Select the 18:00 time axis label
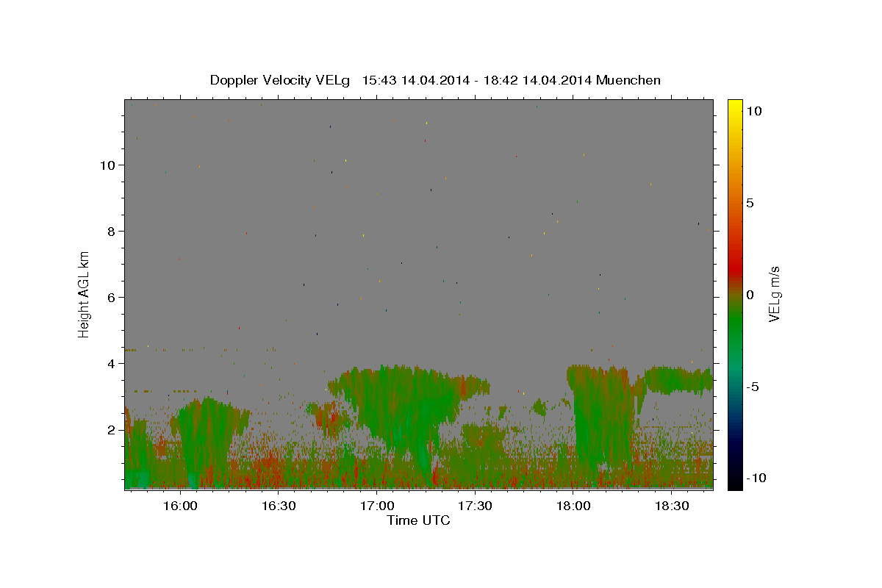 (573, 506)
